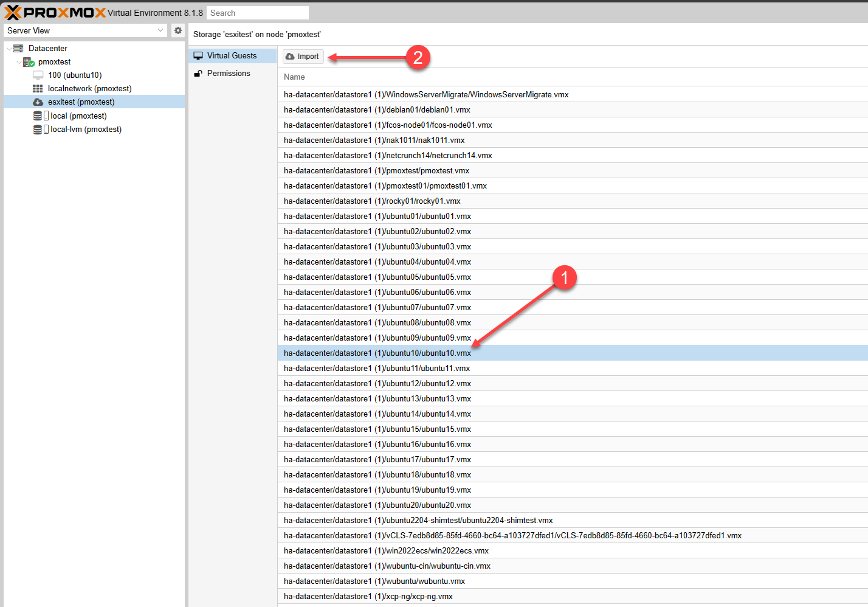Select the ubuntu09.vmx row
The image size is (868, 607).
(573, 338)
